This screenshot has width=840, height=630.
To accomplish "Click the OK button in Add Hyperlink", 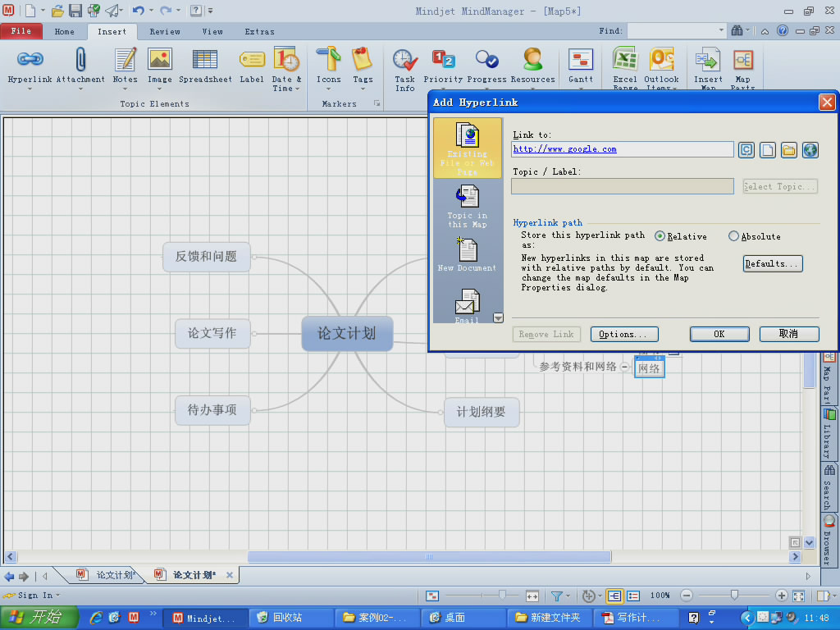I will (x=719, y=334).
